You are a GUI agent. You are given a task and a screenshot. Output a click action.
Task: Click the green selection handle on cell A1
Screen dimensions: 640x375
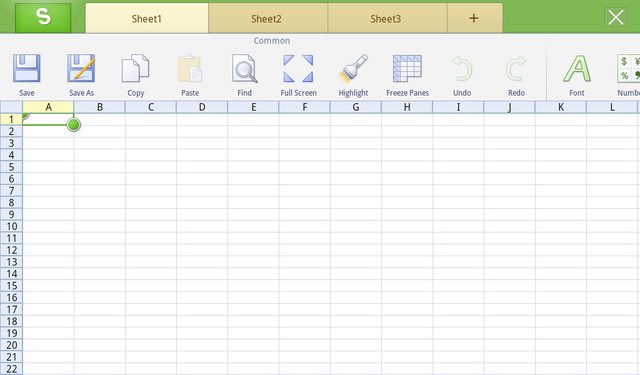(74, 124)
